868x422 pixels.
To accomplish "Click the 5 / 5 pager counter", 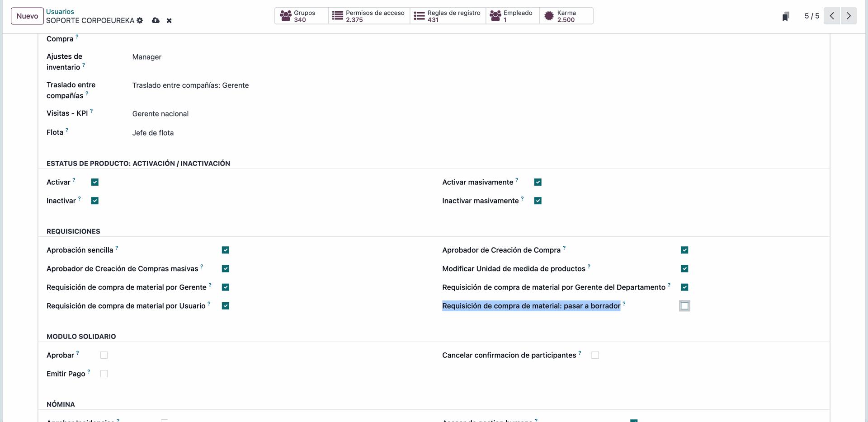I will [811, 16].
